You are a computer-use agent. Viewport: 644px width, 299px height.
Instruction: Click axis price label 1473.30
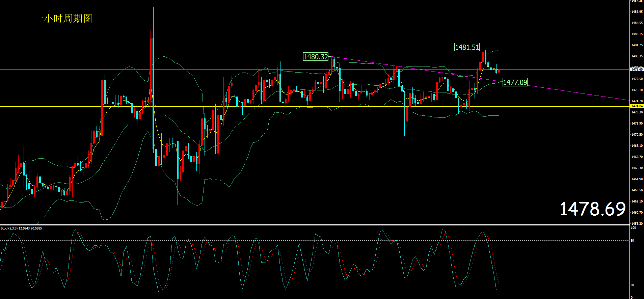point(637,112)
